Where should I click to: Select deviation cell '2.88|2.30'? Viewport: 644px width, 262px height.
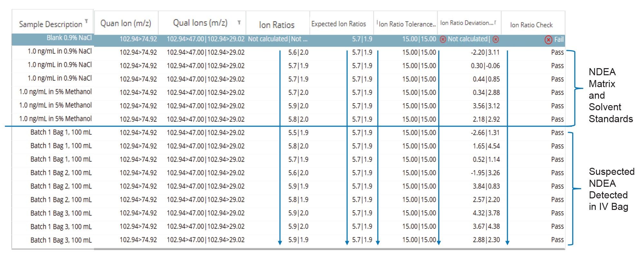coord(486,240)
